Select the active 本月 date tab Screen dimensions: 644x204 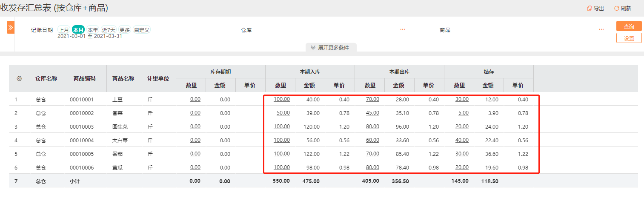[78, 30]
